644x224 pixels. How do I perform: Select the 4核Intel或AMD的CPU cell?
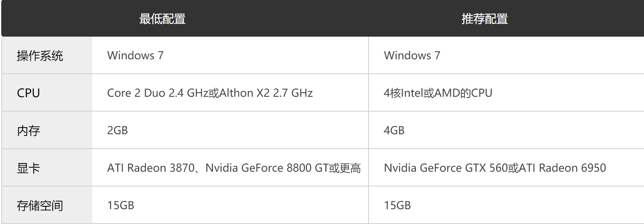click(438, 93)
